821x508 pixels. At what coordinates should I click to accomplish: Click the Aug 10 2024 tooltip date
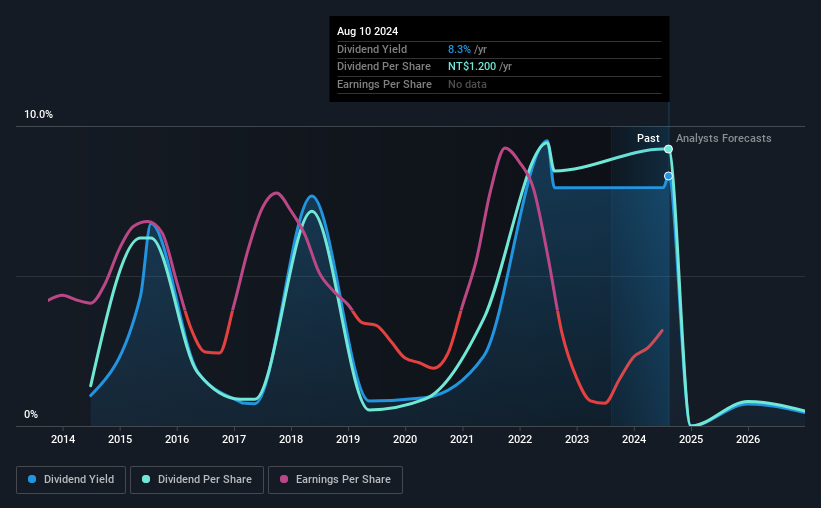(x=368, y=31)
